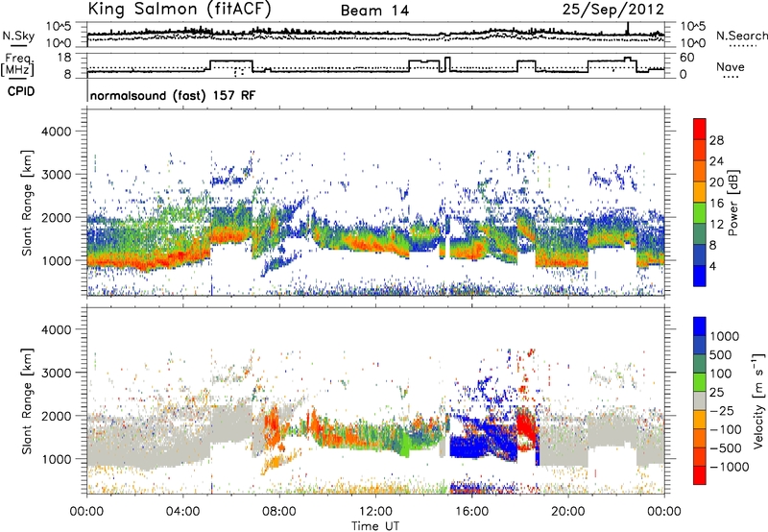The height and width of the screenshot is (532, 768).
Task: Click the blue velocity patch near 16:00
Action: pos(483,441)
